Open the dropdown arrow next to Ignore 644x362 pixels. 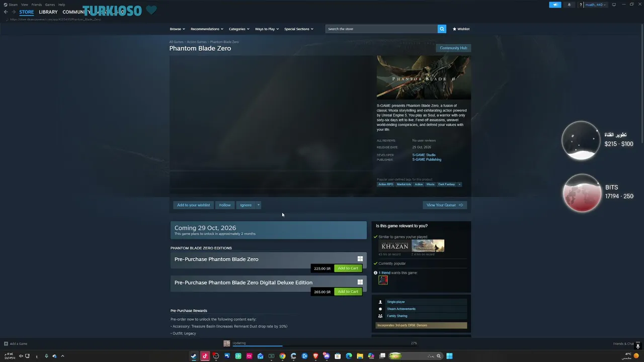click(x=258, y=205)
